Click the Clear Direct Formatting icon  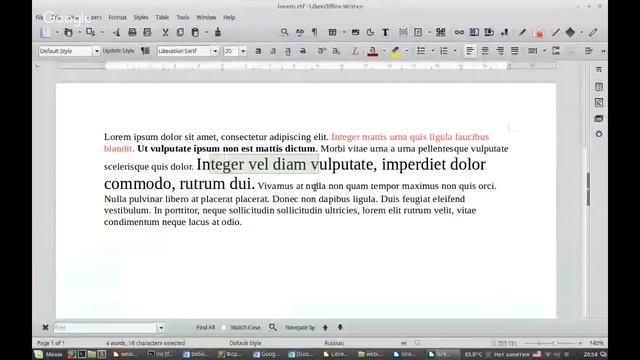point(355,51)
